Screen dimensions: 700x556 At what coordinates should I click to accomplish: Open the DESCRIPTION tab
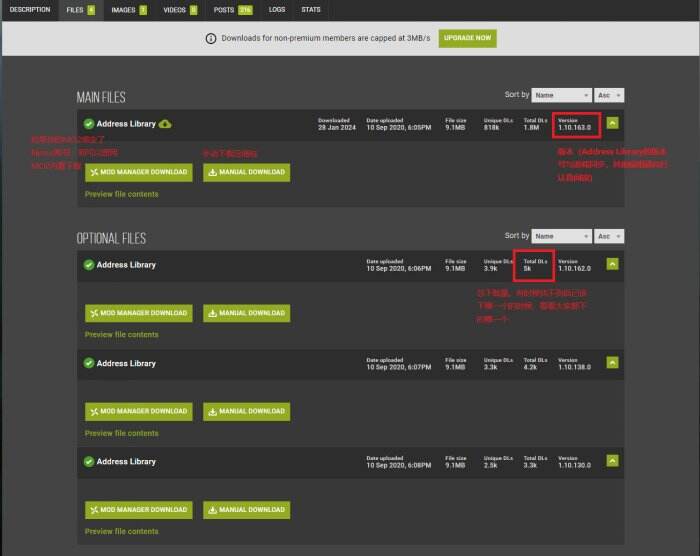[30, 9]
